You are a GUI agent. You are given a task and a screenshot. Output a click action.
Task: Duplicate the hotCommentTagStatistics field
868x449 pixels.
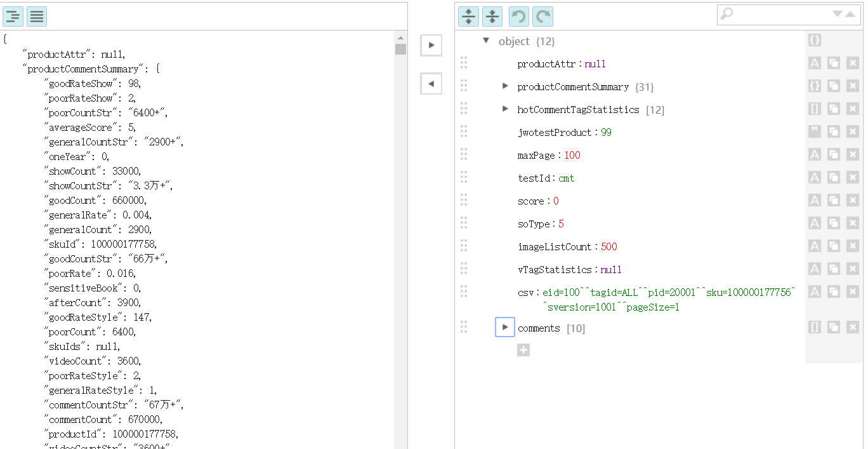tap(834, 109)
